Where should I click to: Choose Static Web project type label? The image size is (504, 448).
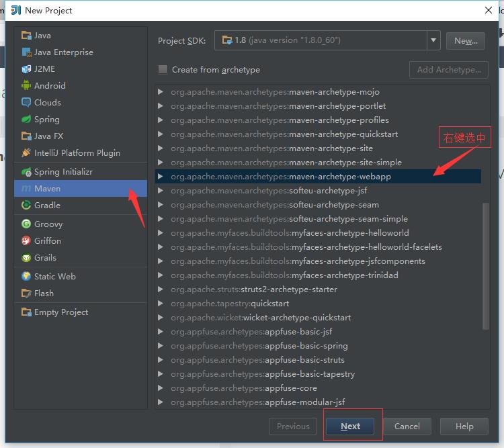(x=55, y=276)
